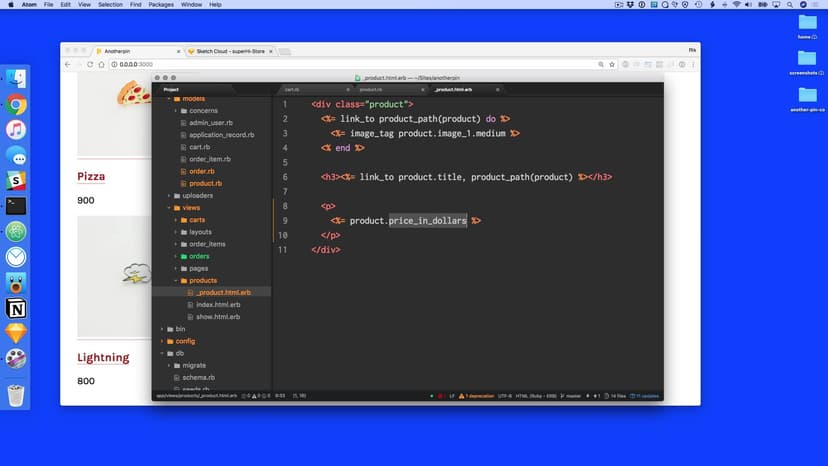The height and width of the screenshot is (466, 828).
Task: Open show.html.erb in the tree
Action: [x=218, y=317]
